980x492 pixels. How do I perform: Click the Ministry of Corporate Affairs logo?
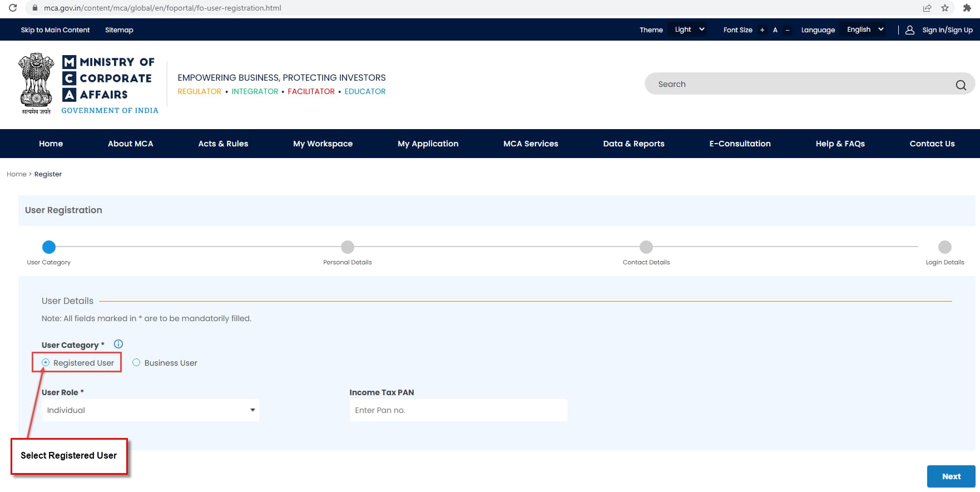point(89,84)
